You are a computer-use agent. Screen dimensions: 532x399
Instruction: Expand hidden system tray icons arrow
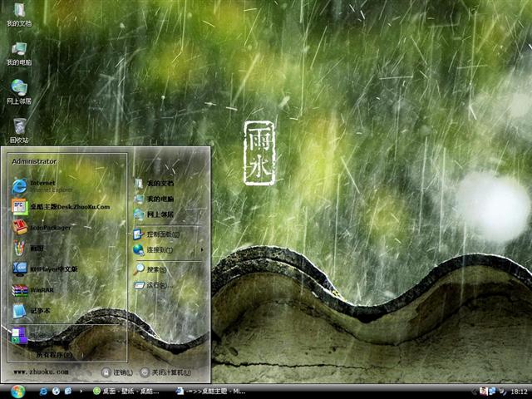[x=475, y=392]
